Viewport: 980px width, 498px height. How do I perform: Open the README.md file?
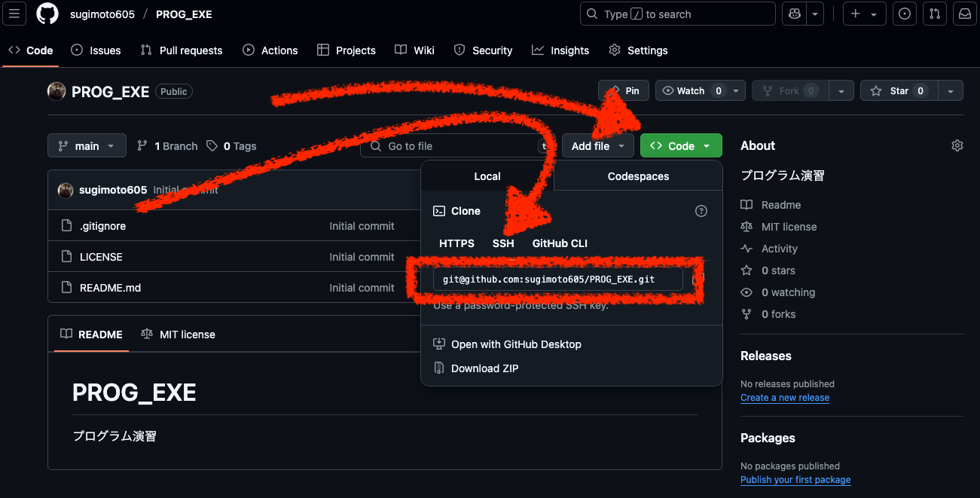110,288
